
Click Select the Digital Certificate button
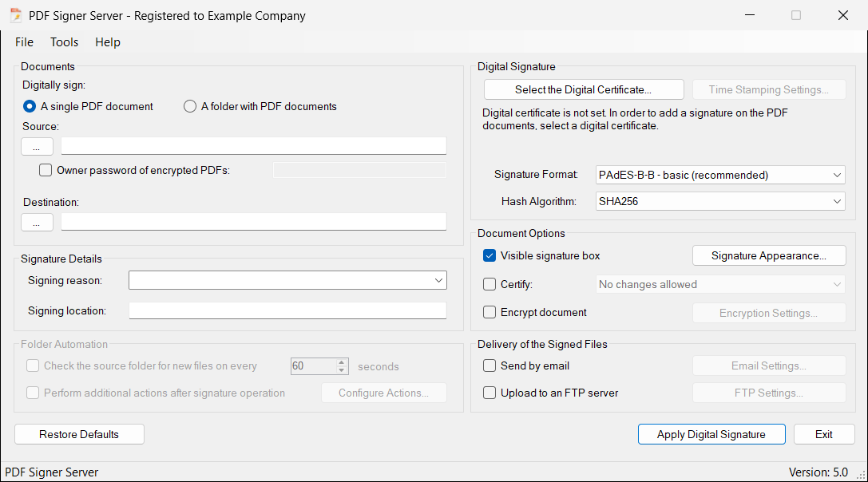pos(584,89)
